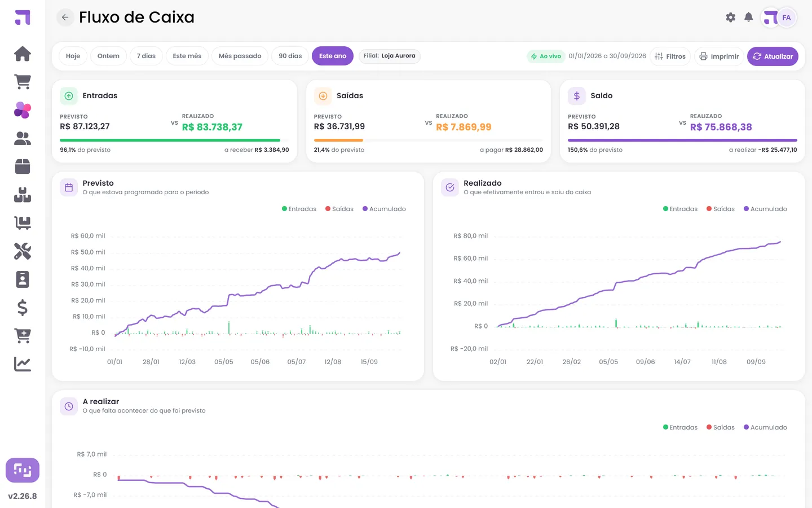Switch to the 7 dias period
The width and height of the screenshot is (812, 508).
146,56
